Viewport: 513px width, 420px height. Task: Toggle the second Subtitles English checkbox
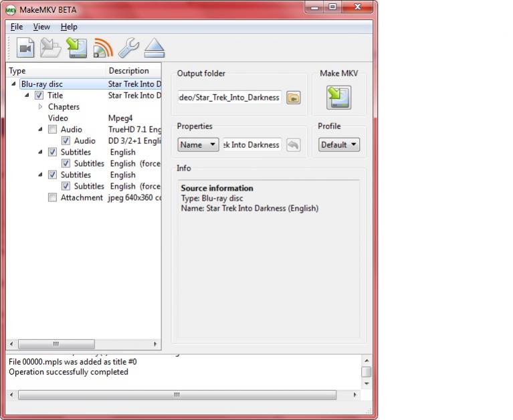click(52, 175)
